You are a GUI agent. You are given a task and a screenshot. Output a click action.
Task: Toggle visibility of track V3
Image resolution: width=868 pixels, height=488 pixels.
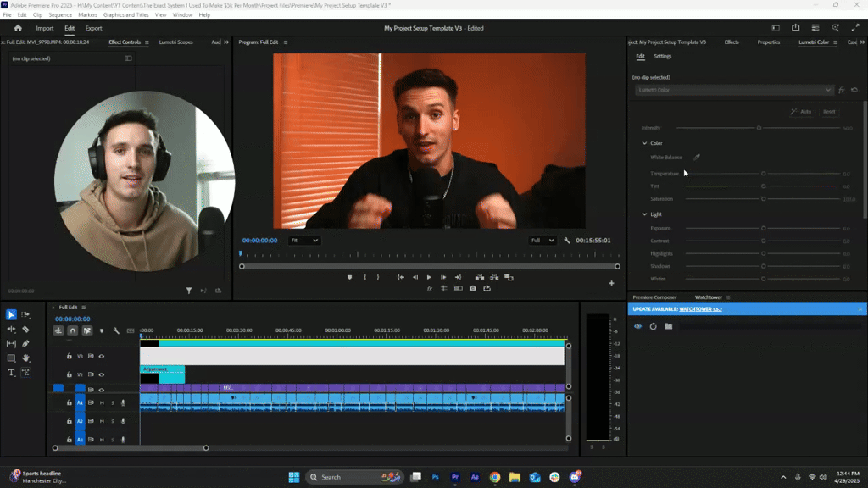coord(101,357)
